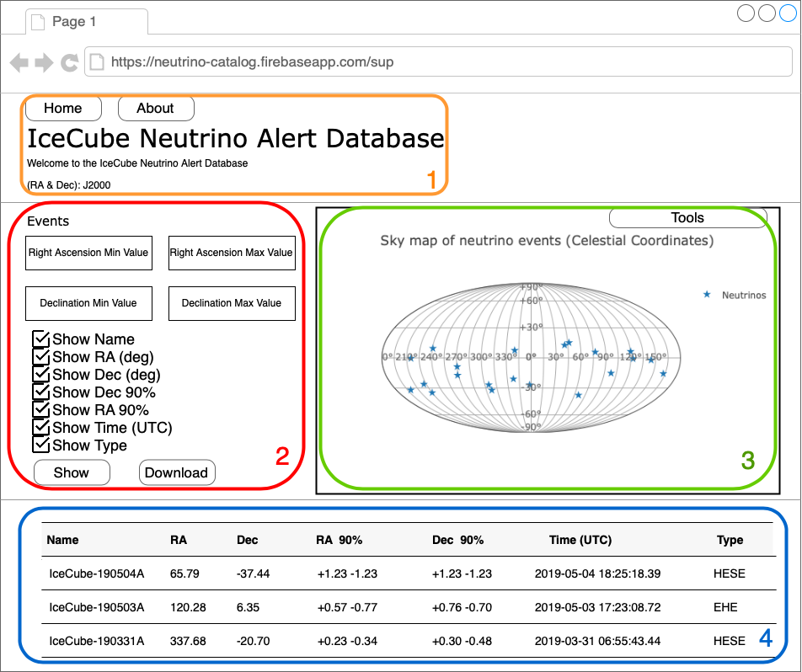Click IceCube Neutrino Alert Database title
Image resolution: width=802 pixels, height=672 pixels.
pyautogui.click(x=236, y=139)
